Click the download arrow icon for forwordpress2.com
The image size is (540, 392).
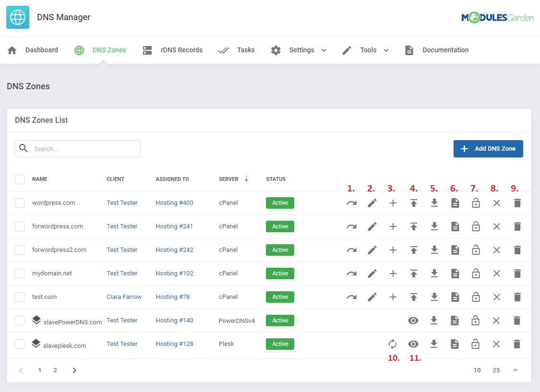pos(434,250)
